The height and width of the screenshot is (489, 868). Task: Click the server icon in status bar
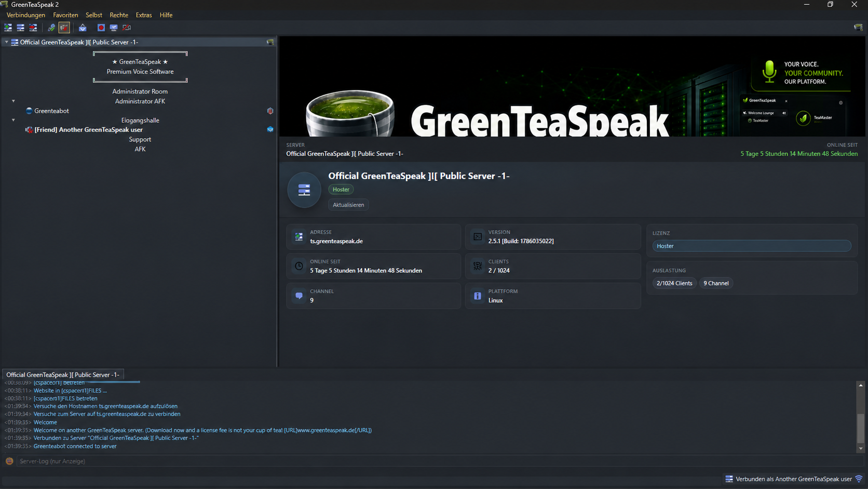coord(729,479)
